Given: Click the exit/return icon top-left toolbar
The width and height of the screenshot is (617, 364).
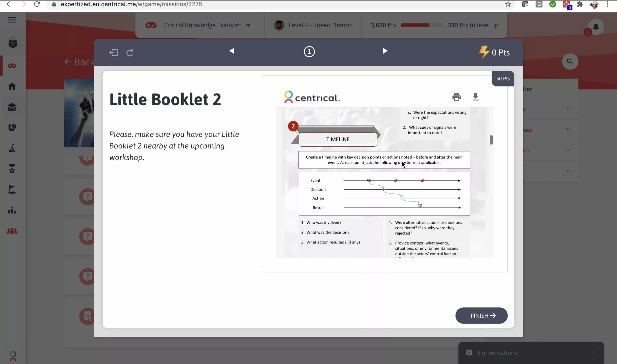Looking at the screenshot, I should click(x=114, y=52).
